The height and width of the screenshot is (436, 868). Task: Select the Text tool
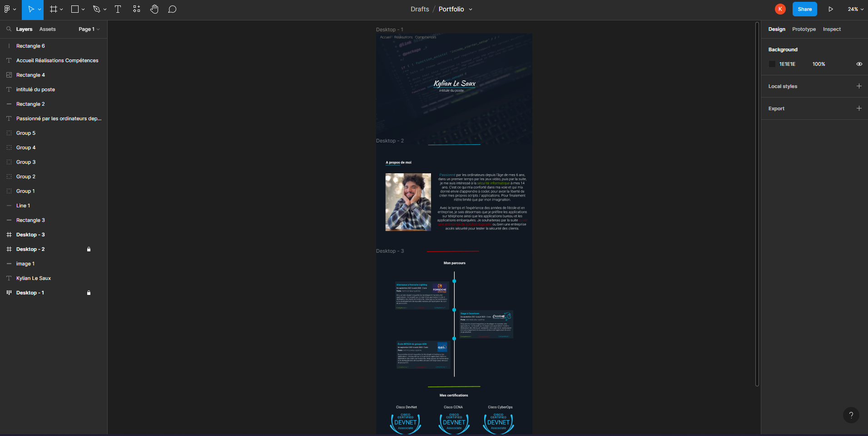[118, 9]
